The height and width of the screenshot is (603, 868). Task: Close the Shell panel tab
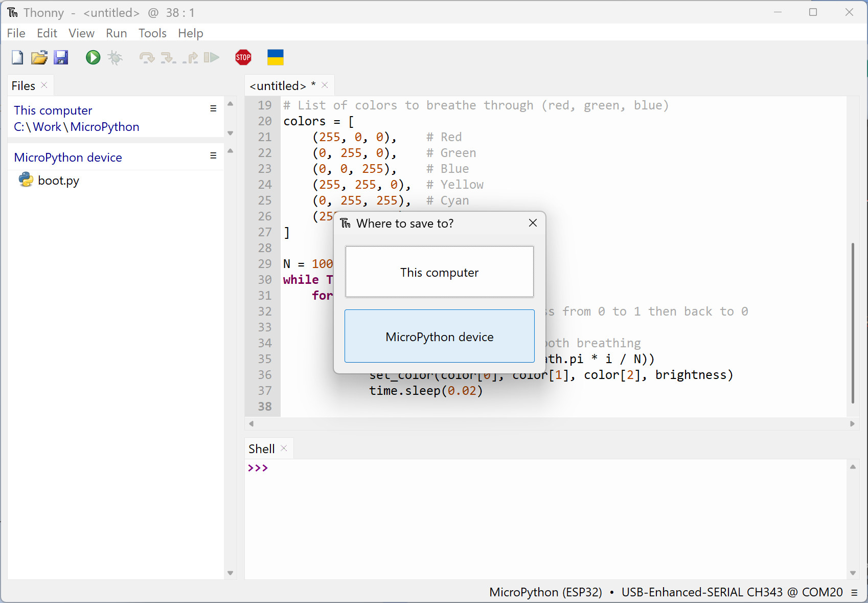(284, 448)
